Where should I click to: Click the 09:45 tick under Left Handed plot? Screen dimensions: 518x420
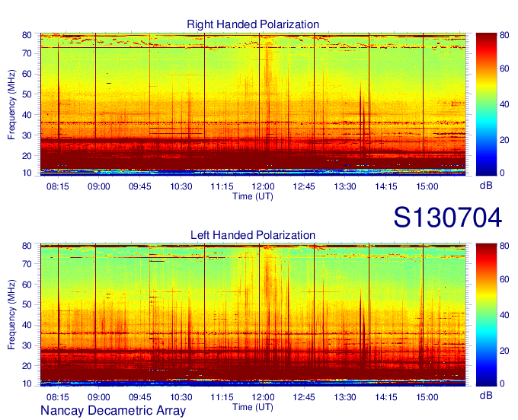(139, 397)
